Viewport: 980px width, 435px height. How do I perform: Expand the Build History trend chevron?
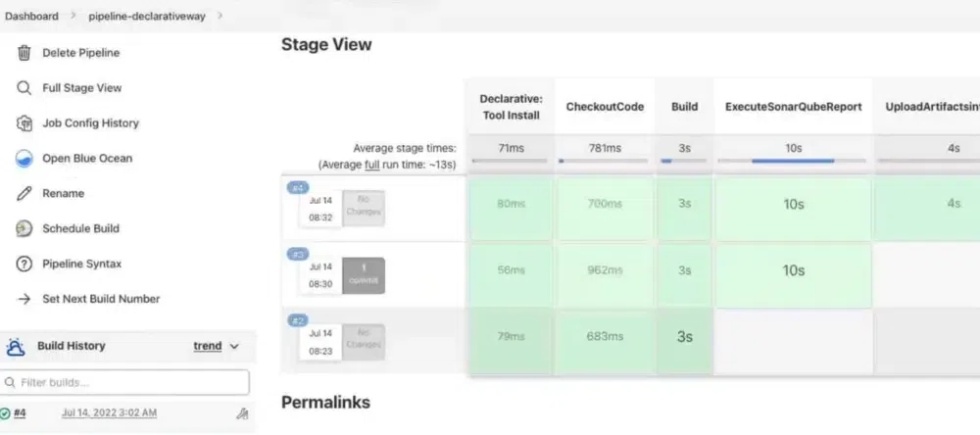(234, 347)
